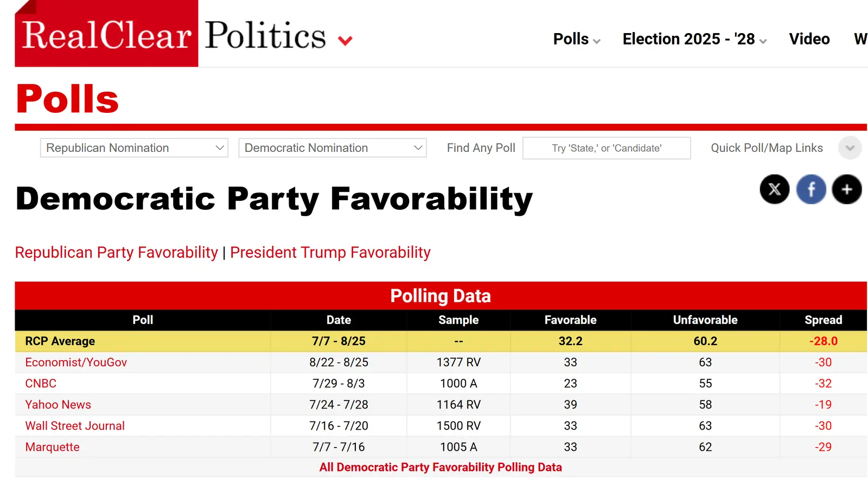Open the Polls navigation menu
This screenshot has width=868, height=504.
[x=576, y=39]
